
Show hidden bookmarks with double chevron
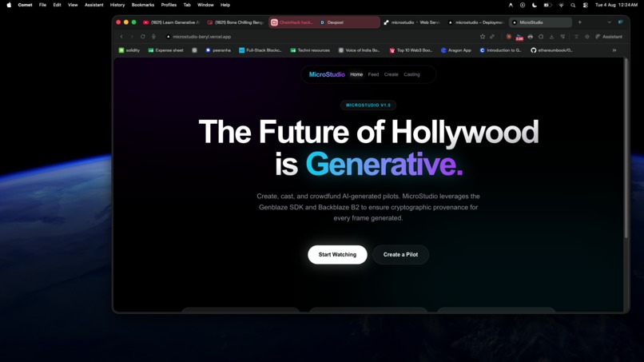pos(614,50)
